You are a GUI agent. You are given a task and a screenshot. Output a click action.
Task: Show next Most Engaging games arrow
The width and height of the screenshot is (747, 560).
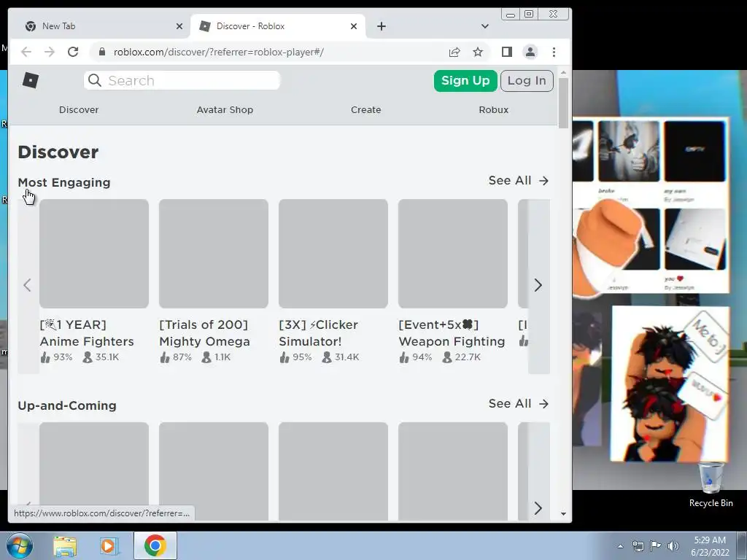coord(538,285)
